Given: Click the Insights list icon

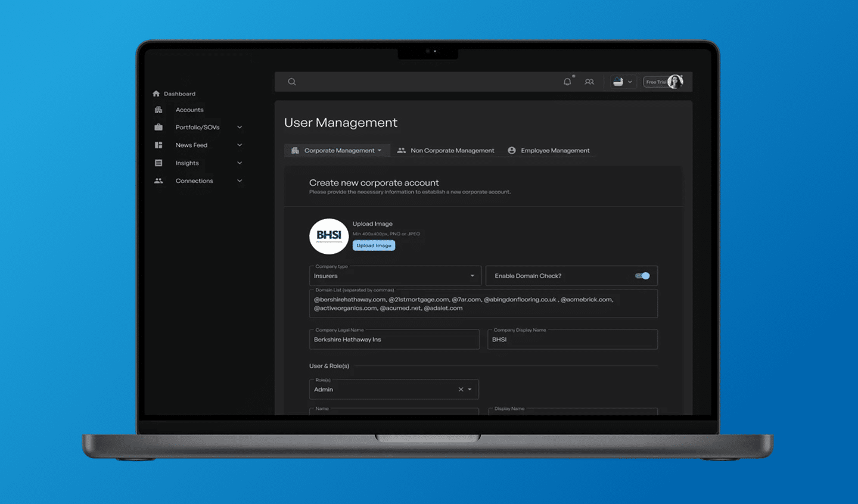Looking at the screenshot, I should tap(158, 163).
